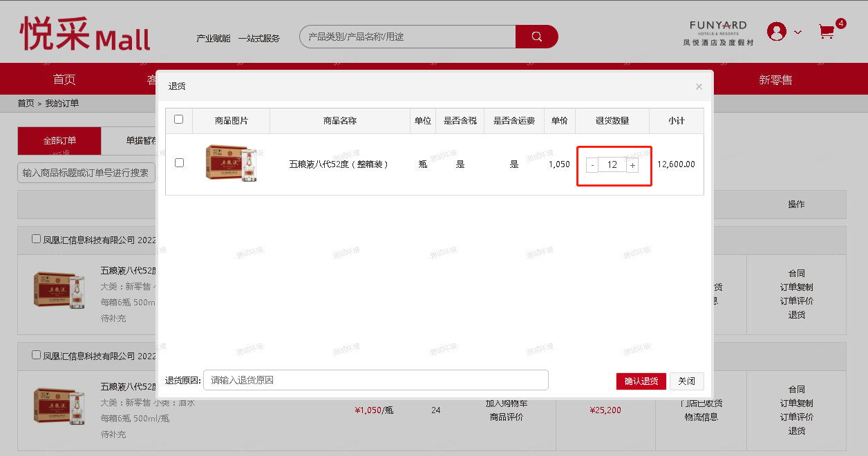
Task: Click the magnifier search button
Action: [536, 37]
